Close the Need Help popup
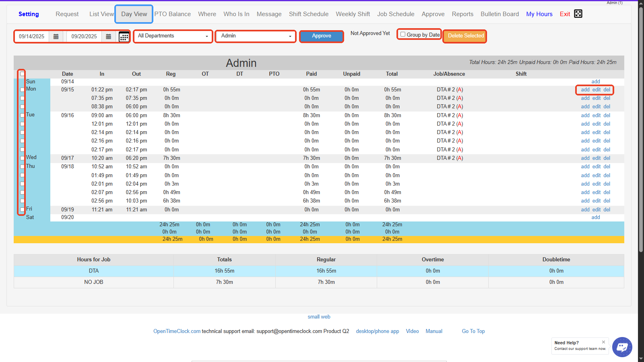The height and width of the screenshot is (362, 644). point(603,342)
